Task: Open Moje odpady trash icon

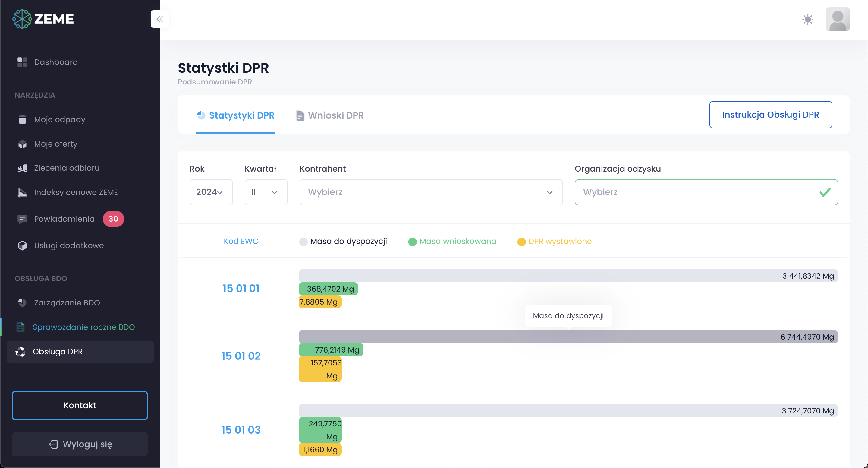Action: [22, 119]
